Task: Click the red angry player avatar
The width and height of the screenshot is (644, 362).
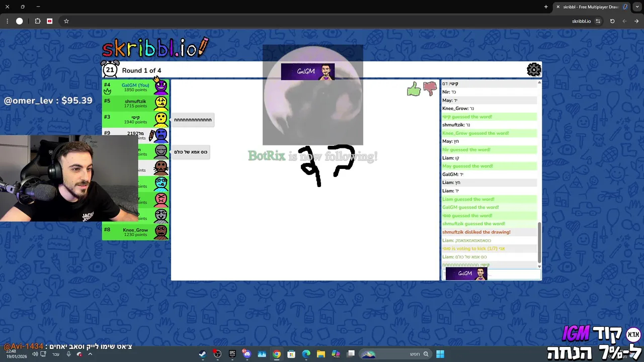Action: click(x=161, y=200)
